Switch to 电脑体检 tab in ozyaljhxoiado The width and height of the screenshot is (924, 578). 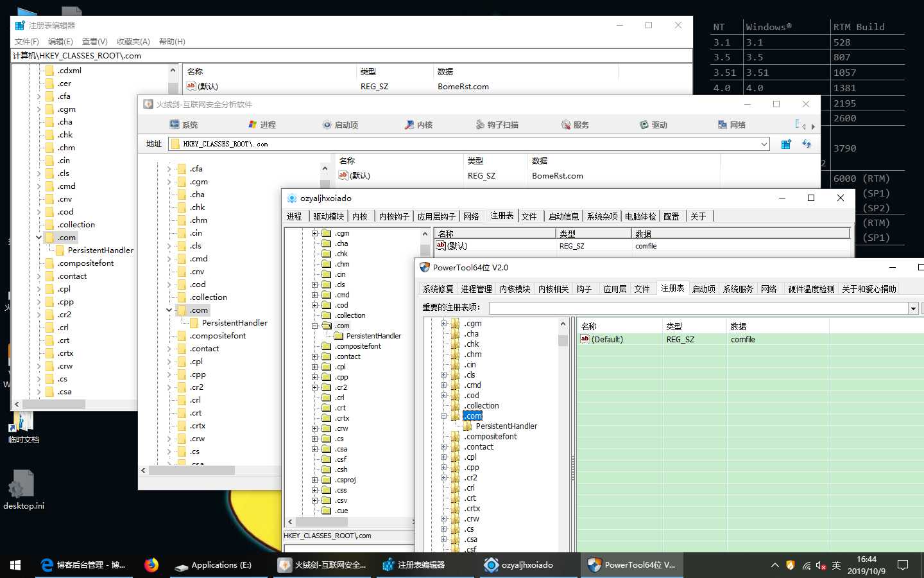640,216
